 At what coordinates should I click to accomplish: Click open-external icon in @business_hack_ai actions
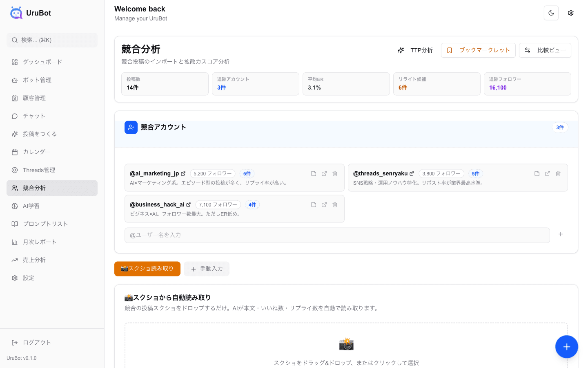pos(324,205)
